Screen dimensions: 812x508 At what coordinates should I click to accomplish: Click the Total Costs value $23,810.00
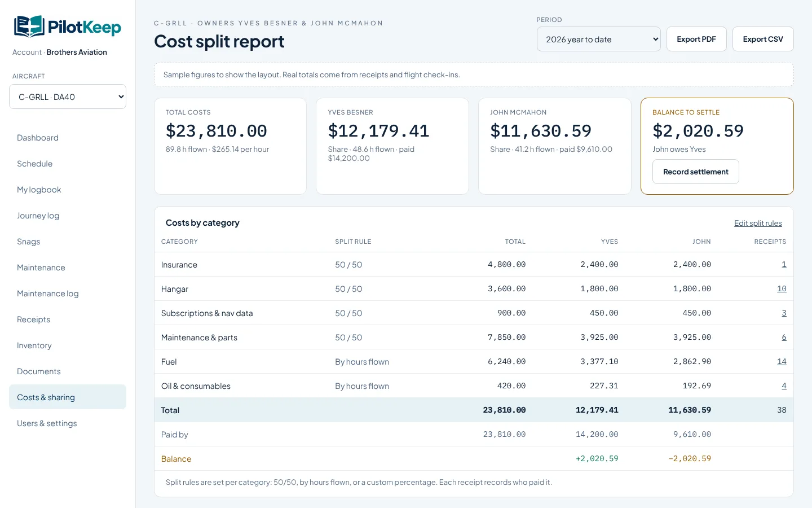click(x=217, y=131)
